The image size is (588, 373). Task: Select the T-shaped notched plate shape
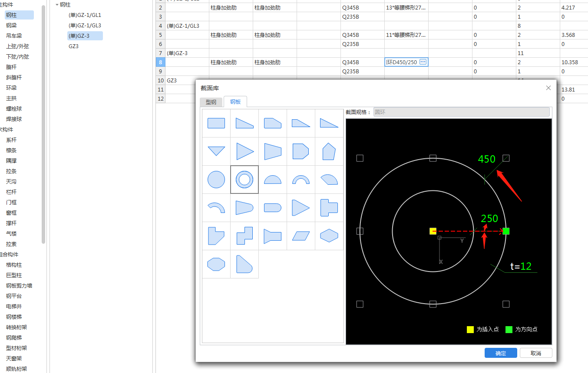coord(329,208)
